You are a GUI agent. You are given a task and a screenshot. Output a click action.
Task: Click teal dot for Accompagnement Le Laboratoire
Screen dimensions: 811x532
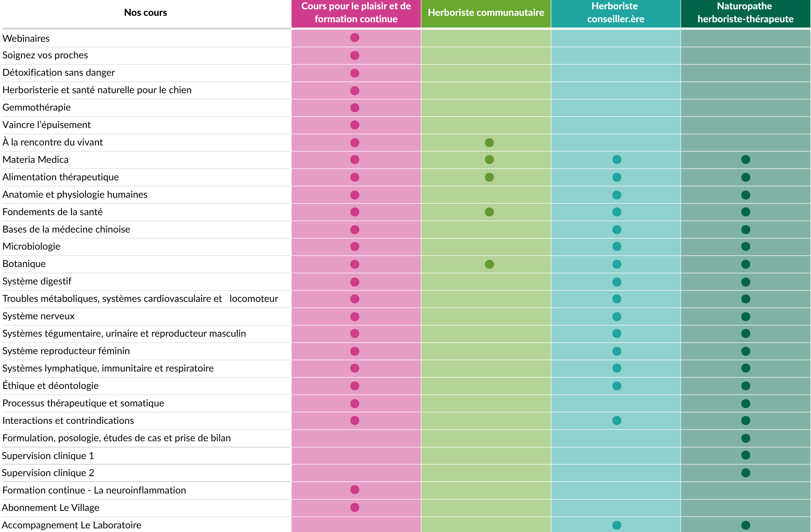617,525
